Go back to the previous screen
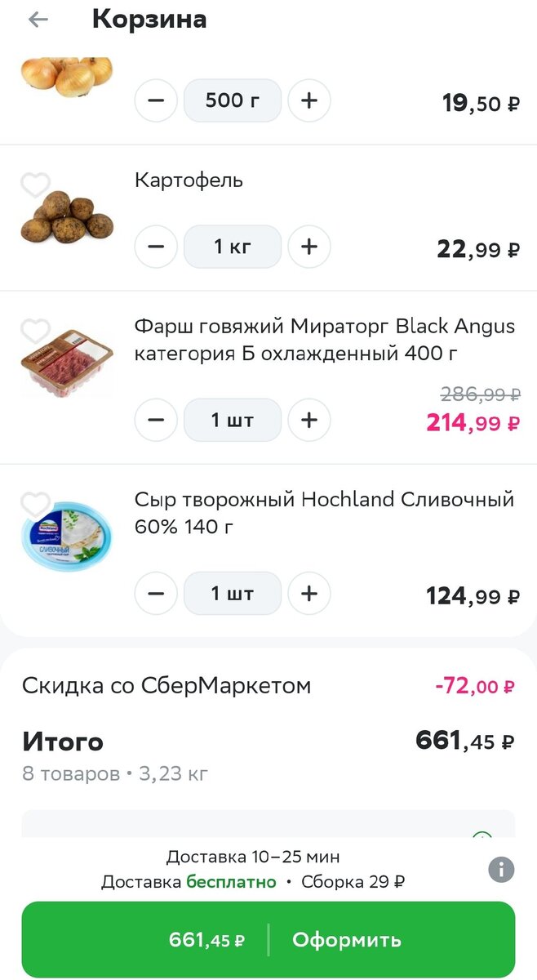The image size is (537, 980). pyautogui.click(x=38, y=19)
